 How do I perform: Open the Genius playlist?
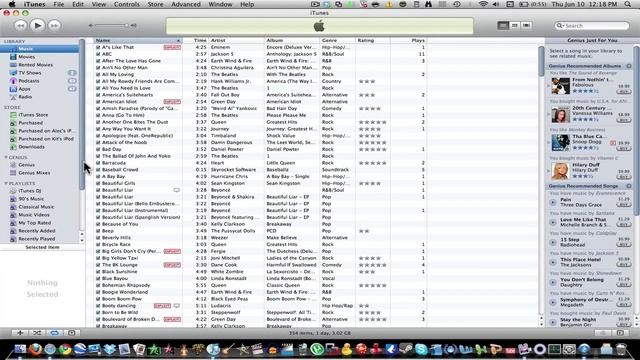click(x=26, y=165)
